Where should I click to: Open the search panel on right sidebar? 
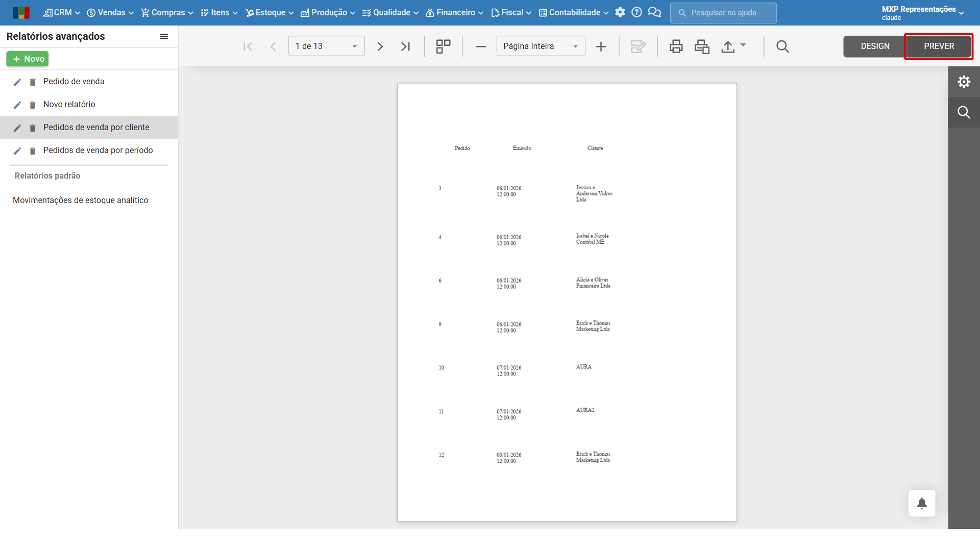tap(964, 112)
